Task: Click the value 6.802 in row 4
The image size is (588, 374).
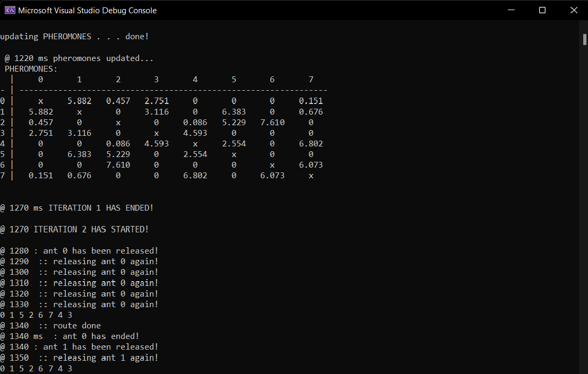Action: point(311,143)
